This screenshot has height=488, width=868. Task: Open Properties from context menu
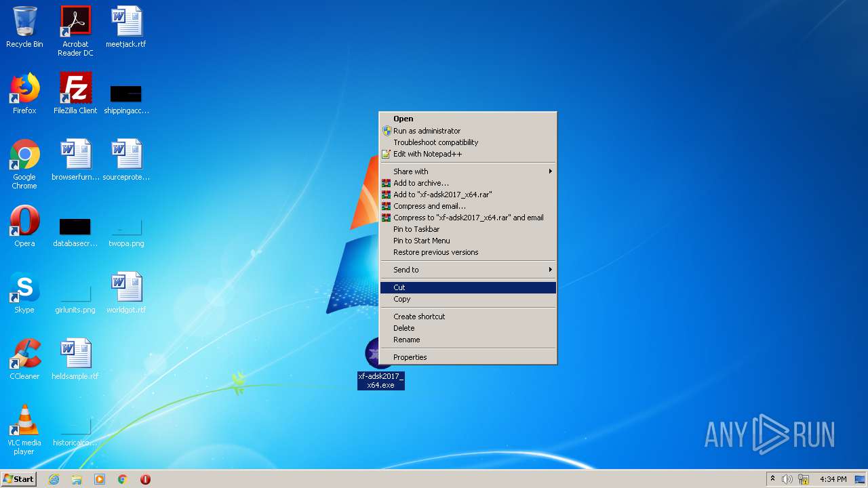468,357
